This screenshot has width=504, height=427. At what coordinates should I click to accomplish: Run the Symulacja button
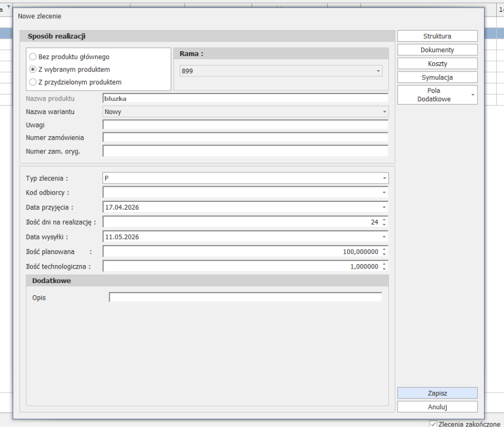point(437,77)
